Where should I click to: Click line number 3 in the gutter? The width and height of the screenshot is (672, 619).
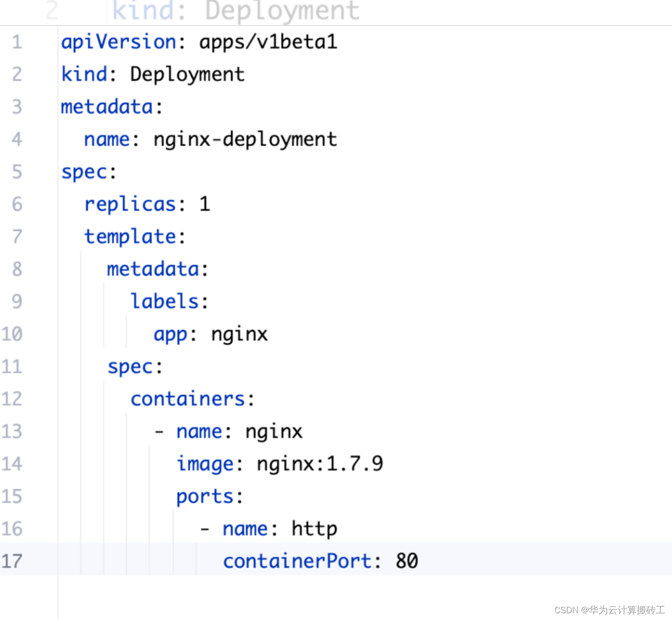[x=17, y=107]
